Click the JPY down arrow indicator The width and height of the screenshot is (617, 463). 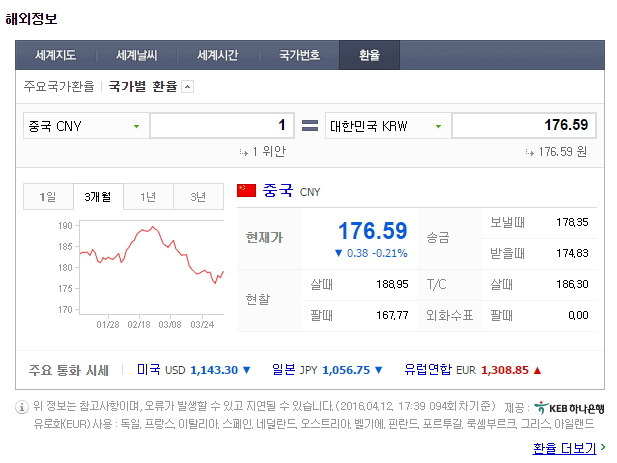(x=379, y=370)
